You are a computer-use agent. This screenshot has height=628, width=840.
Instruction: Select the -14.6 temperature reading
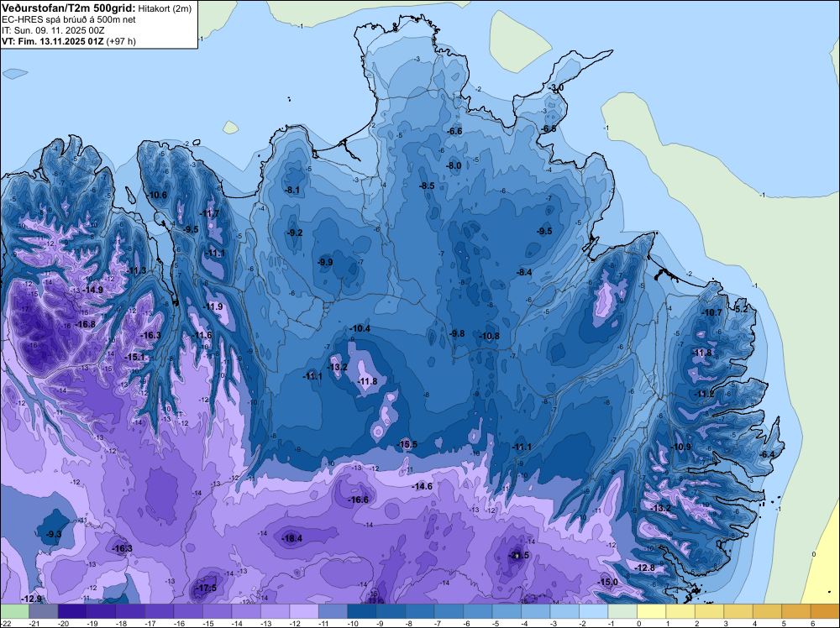(422, 486)
